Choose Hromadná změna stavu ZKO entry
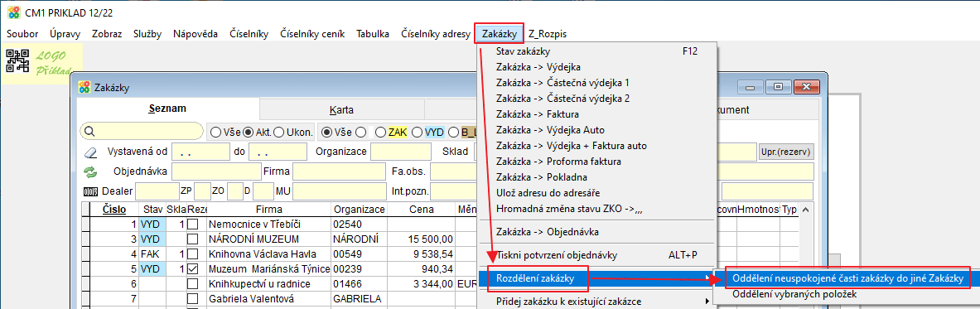Viewport: 980px width, 309px height. 597,208
